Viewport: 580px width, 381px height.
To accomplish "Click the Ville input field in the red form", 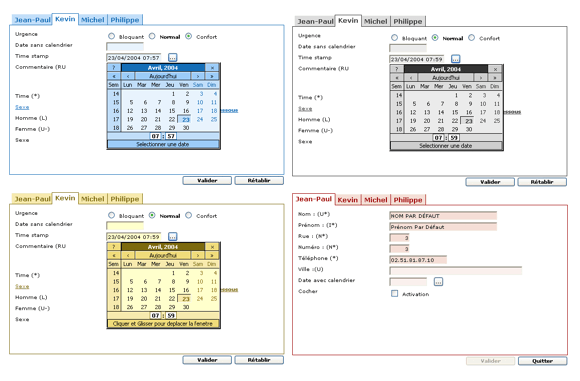I will [456, 271].
